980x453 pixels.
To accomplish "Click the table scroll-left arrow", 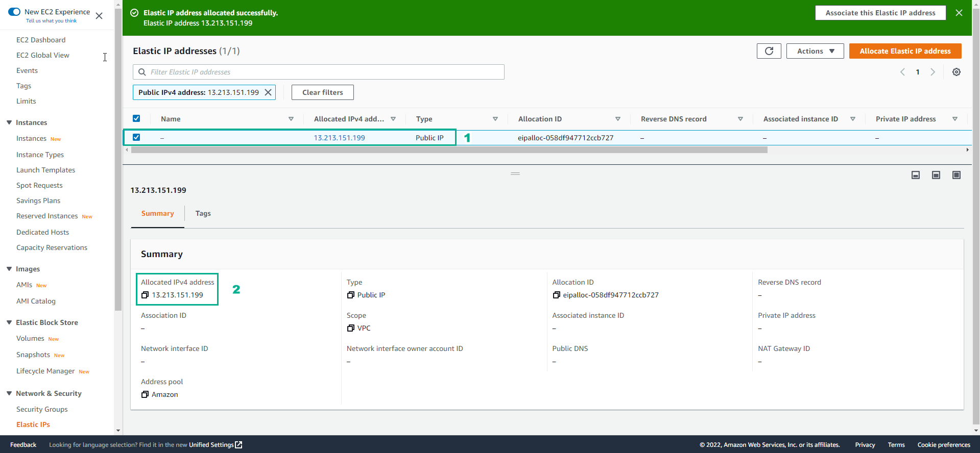I will (x=127, y=150).
